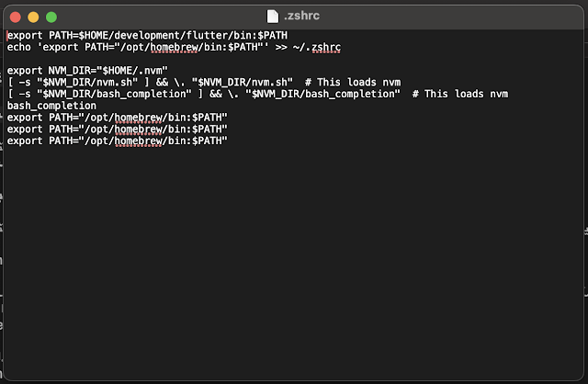The height and width of the screenshot is (384, 588).
Task: Click the export NVM_DIR="$HOME/.nvm" line
Action: [x=87, y=71]
